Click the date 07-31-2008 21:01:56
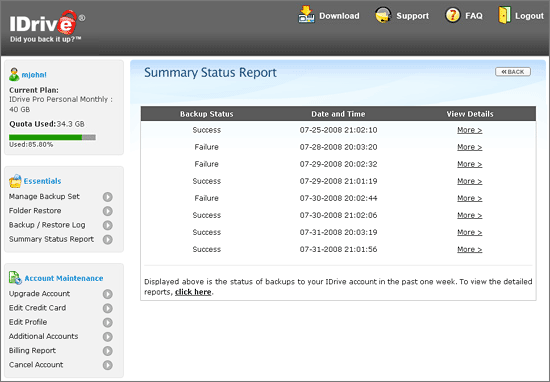 pos(338,249)
